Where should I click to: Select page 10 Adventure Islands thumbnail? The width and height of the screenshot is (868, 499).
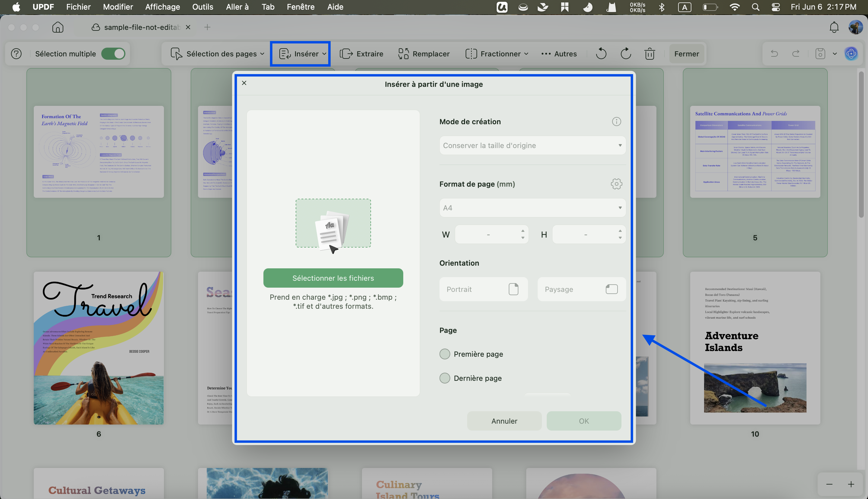[x=755, y=348]
